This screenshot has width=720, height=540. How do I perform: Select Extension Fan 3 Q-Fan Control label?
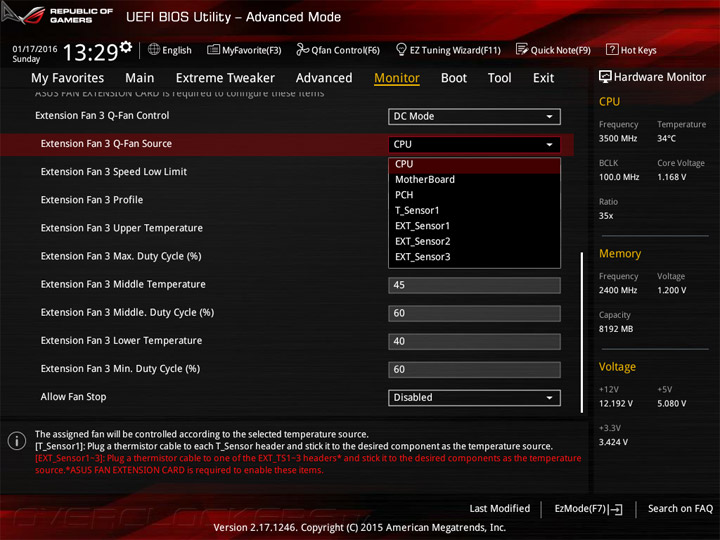pyautogui.click(x=102, y=116)
